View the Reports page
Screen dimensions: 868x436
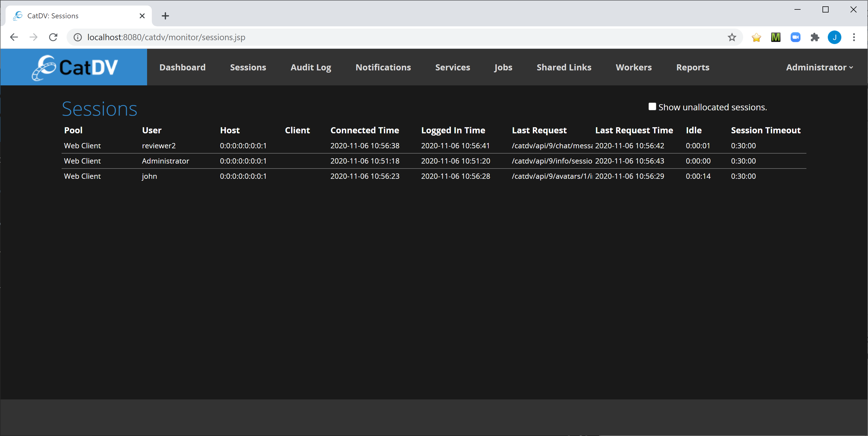693,67
